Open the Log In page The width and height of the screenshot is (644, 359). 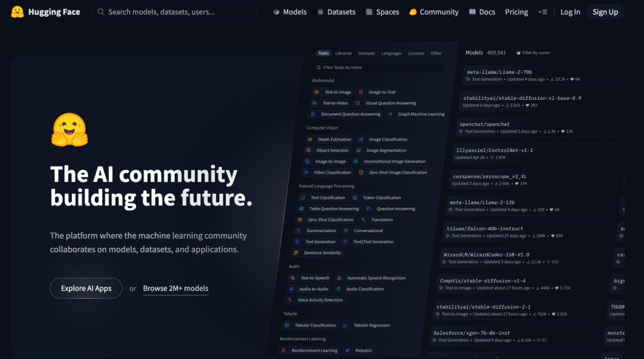(570, 12)
